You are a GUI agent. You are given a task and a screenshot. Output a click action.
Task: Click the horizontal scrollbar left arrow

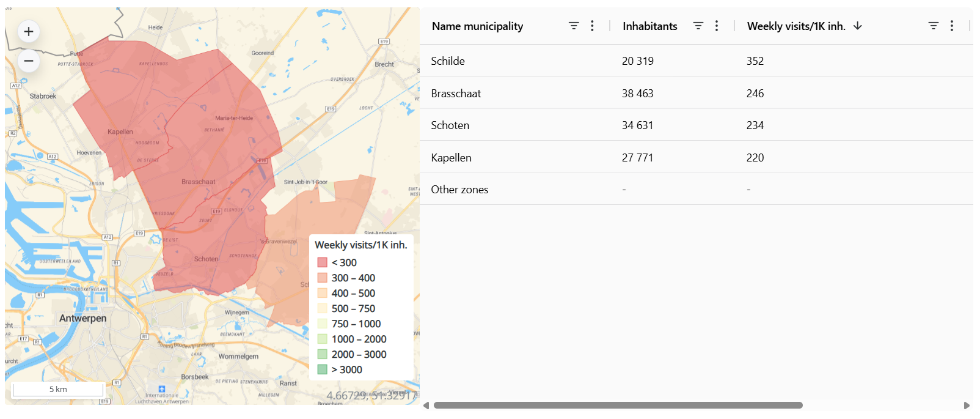click(x=426, y=406)
